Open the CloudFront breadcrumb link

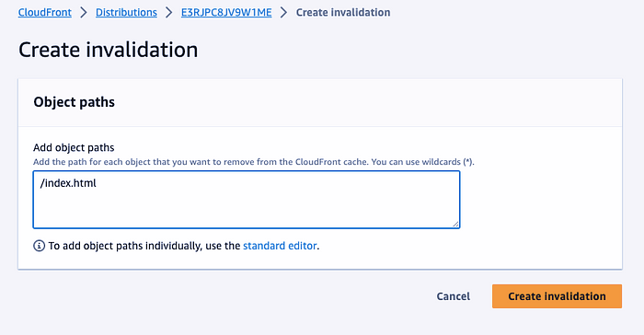click(x=45, y=12)
